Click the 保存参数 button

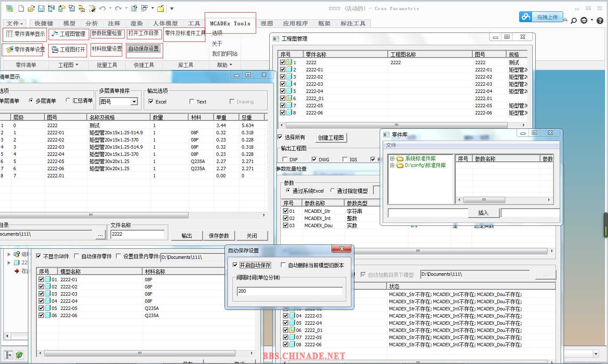(x=219, y=236)
